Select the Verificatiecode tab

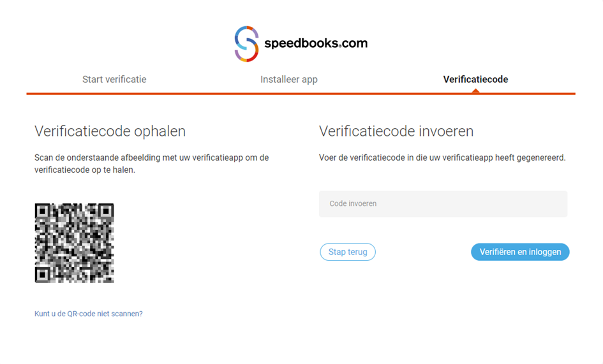475,80
